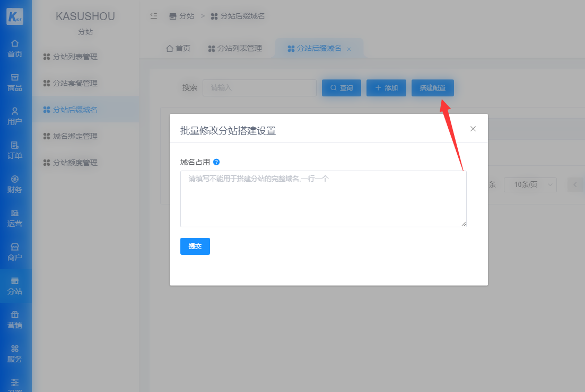Click the 添加 add button
Viewport: 585px width, 392px height.
[386, 88]
